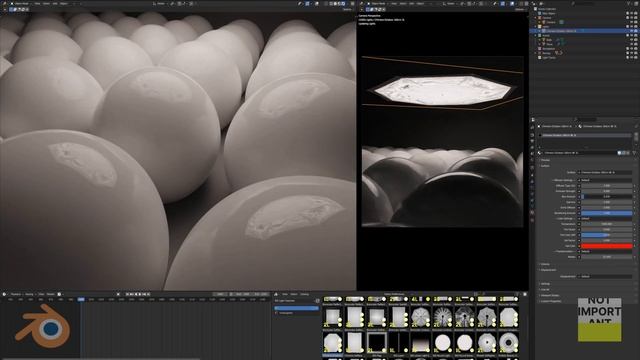Jump to timeline end frame
Viewport: 640px width, 360px height.
click(149, 294)
